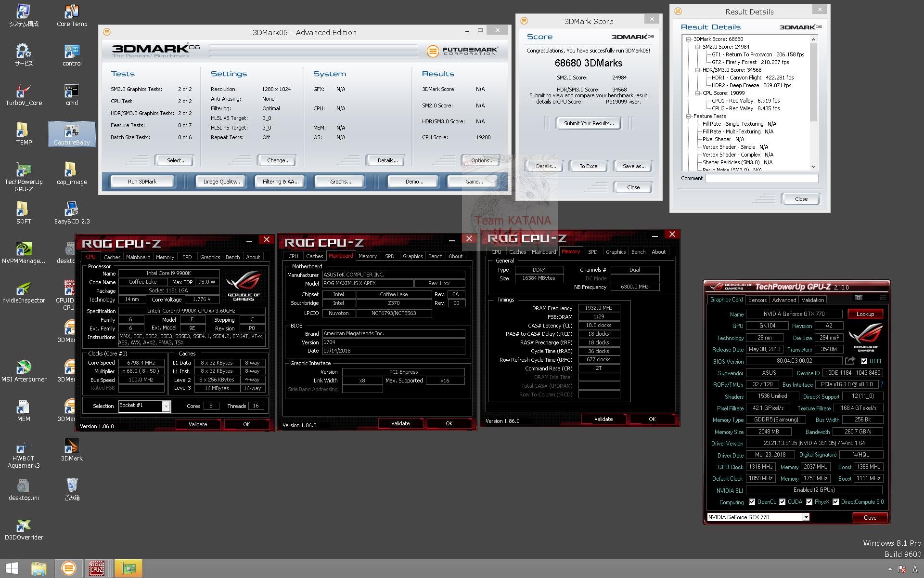Toggle DirectCompute 5.0 checkbox in GPU-Z
Screen dimensions: 924x578
pyautogui.click(x=835, y=502)
